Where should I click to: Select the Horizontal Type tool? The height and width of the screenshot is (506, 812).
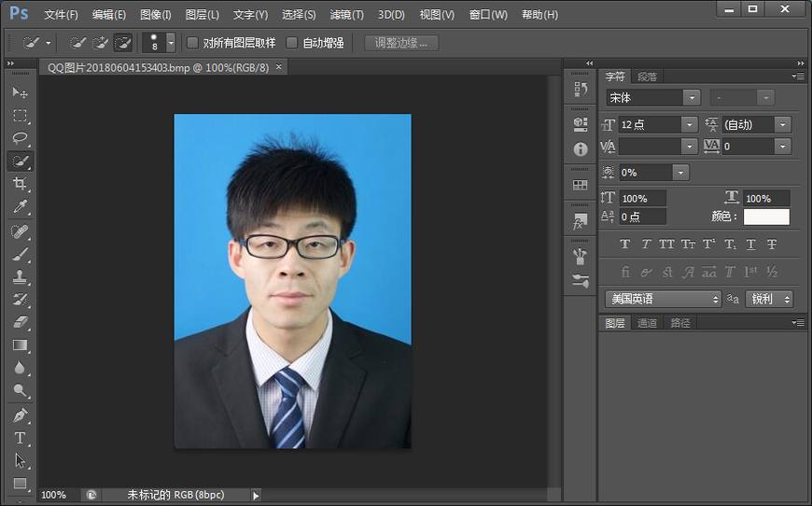20,438
